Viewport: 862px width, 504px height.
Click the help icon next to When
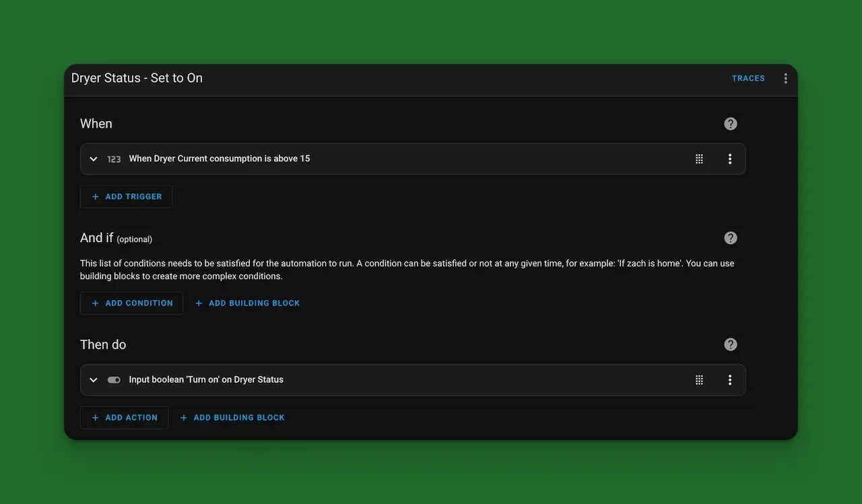(x=730, y=123)
